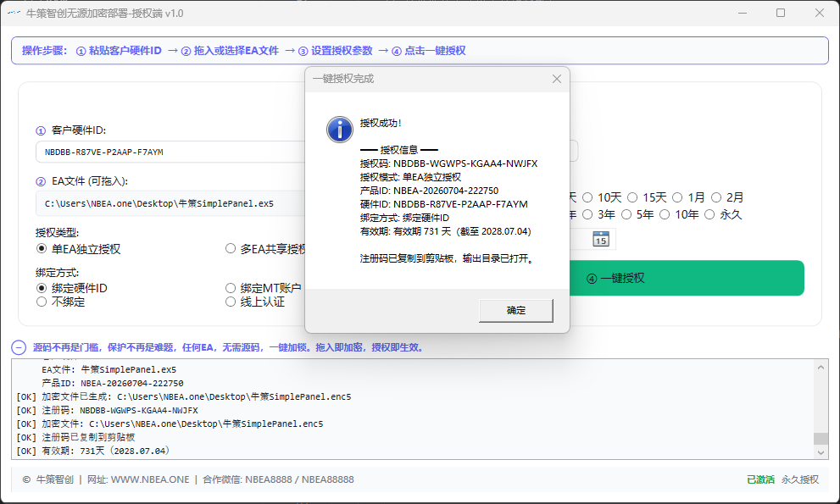The width and height of the screenshot is (840, 504).
Task: Click log scrollbar down arrow
Action: [821, 452]
